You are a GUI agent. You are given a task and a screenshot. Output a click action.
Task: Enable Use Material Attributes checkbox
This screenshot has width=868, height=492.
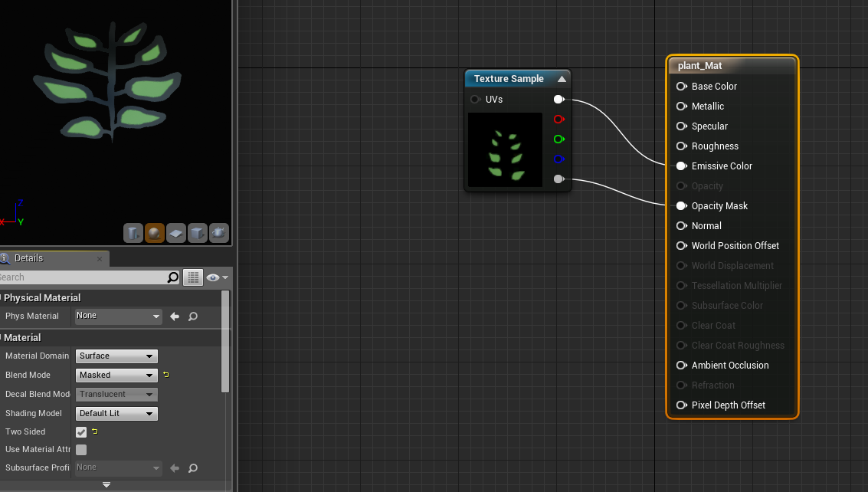pyautogui.click(x=81, y=450)
